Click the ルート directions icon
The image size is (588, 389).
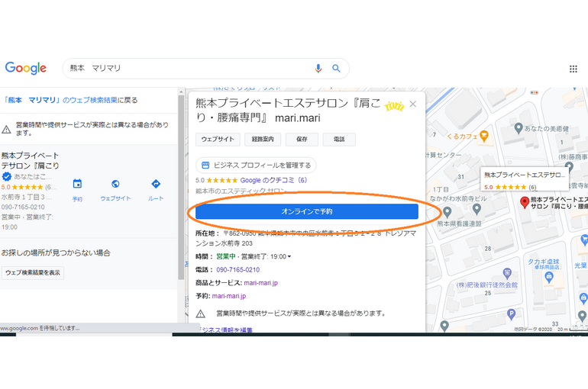156,184
